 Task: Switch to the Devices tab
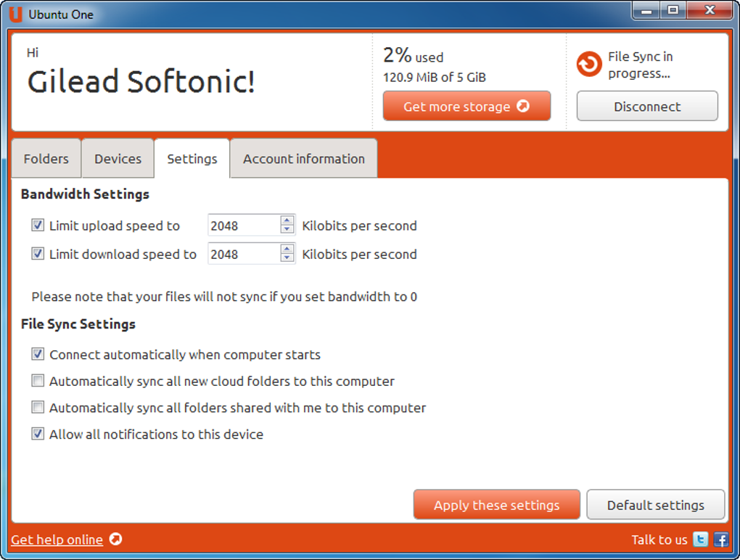tap(118, 159)
